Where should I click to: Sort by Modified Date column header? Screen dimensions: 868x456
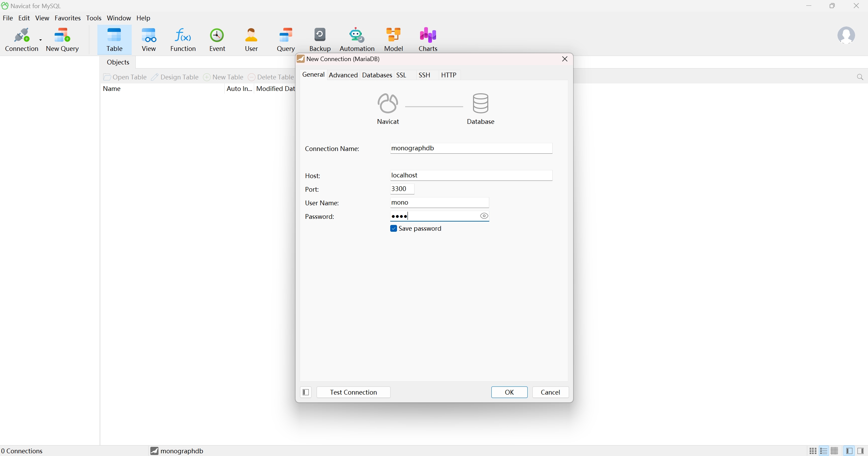(275, 89)
